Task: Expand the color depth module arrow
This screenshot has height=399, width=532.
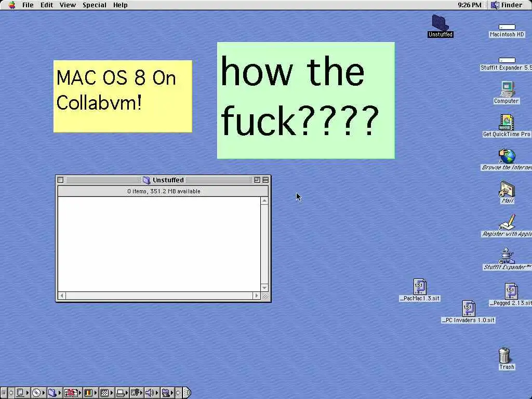Action: pos(96,393)
